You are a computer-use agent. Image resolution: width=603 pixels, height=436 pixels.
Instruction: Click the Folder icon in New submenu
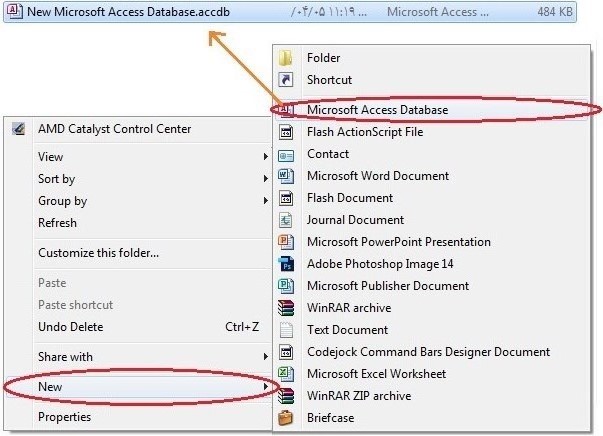point(286,58)
